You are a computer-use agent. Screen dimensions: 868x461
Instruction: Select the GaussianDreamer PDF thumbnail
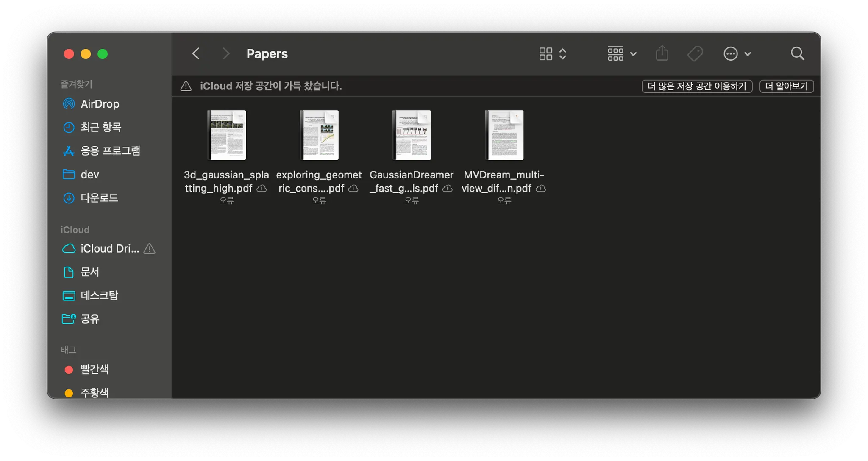click(412, 135)
